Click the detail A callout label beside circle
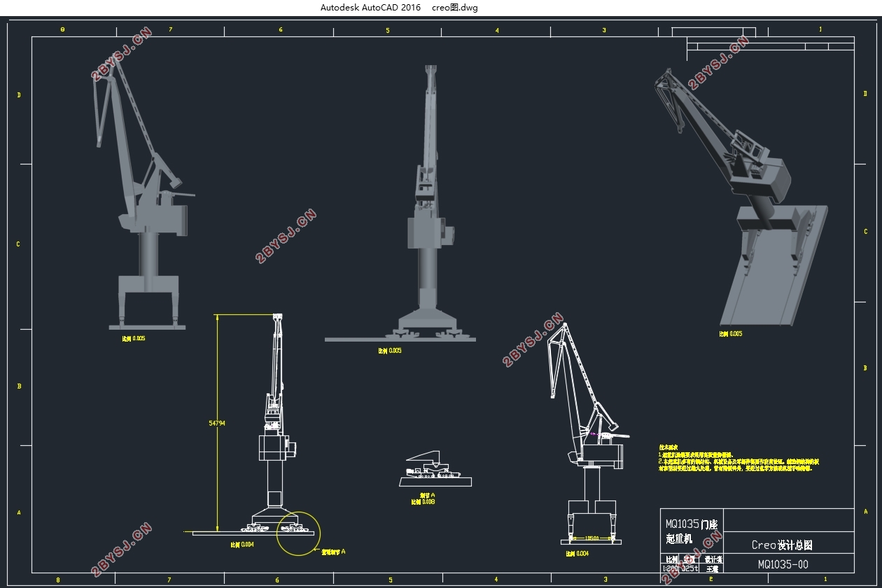The height and width of the screenshot is (588, 882). (x=333, y=552)
